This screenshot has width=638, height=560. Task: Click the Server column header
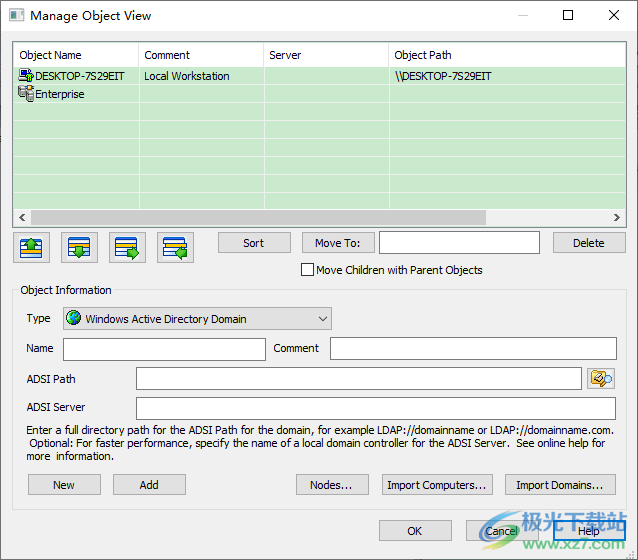tap(326, 55)
